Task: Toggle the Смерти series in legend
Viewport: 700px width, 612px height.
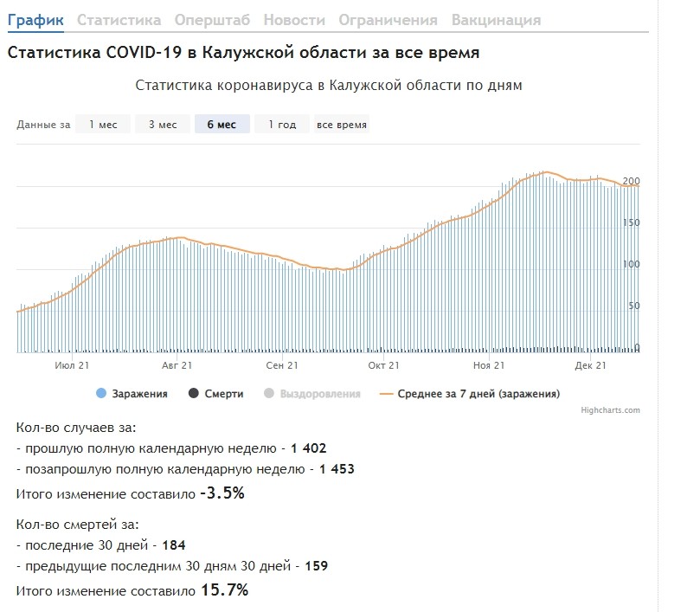Action: click(x=217, y=394)
